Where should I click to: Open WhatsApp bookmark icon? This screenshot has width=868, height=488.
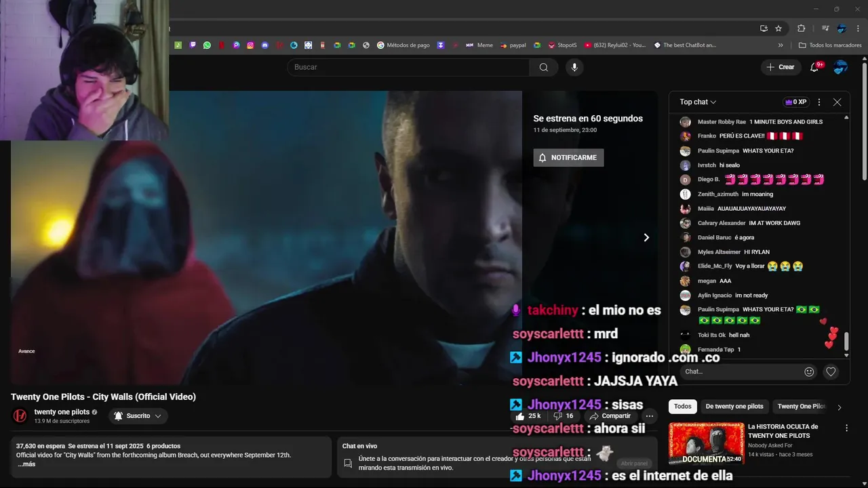207,45
